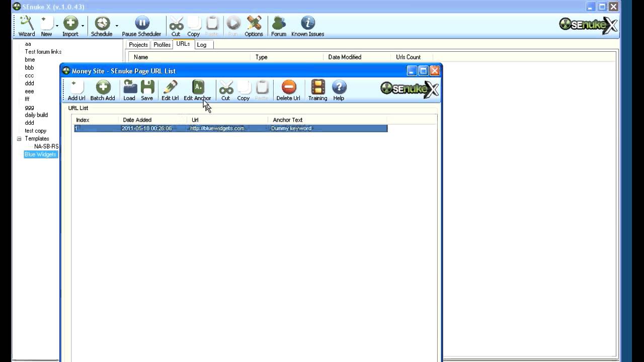Click Copy in the URL List toolbar
The width and height of the screenshot is (644, 362).
pos(244,90)
